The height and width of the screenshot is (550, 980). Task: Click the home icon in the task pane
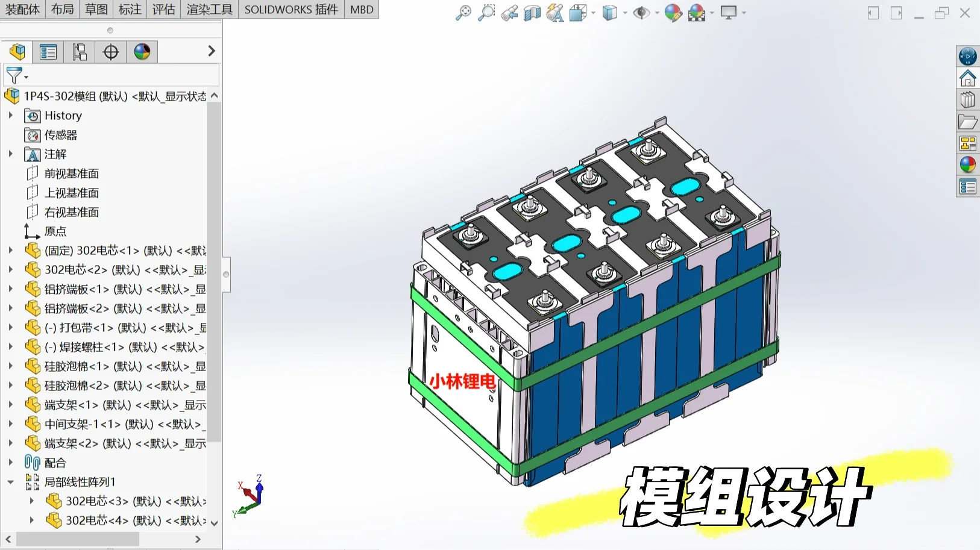pyautogui.click(x=968, y=78)
